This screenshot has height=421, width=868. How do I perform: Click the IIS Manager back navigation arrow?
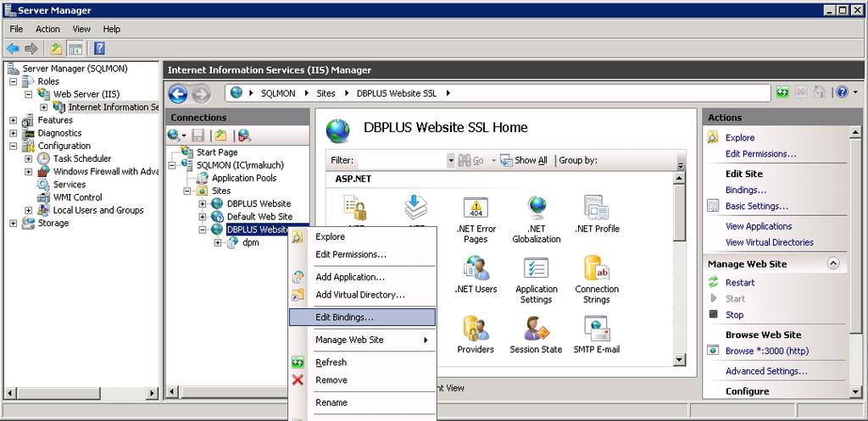click(x=178, y=93)
